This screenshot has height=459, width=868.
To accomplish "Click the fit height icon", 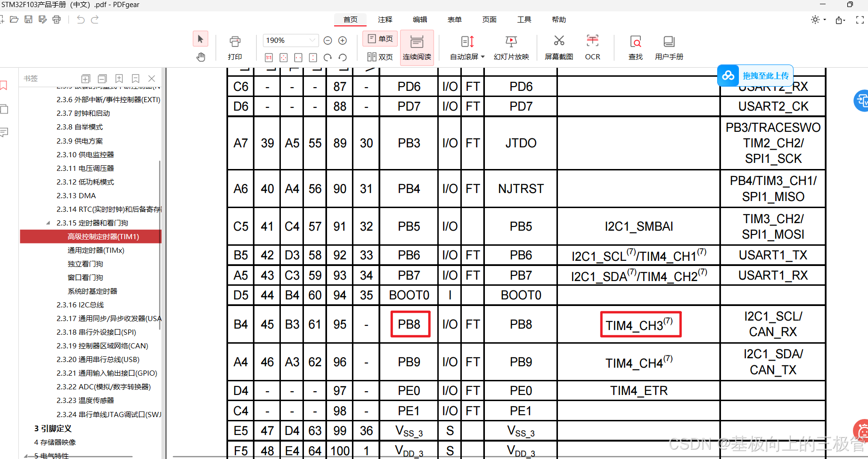I will point(313,57).
